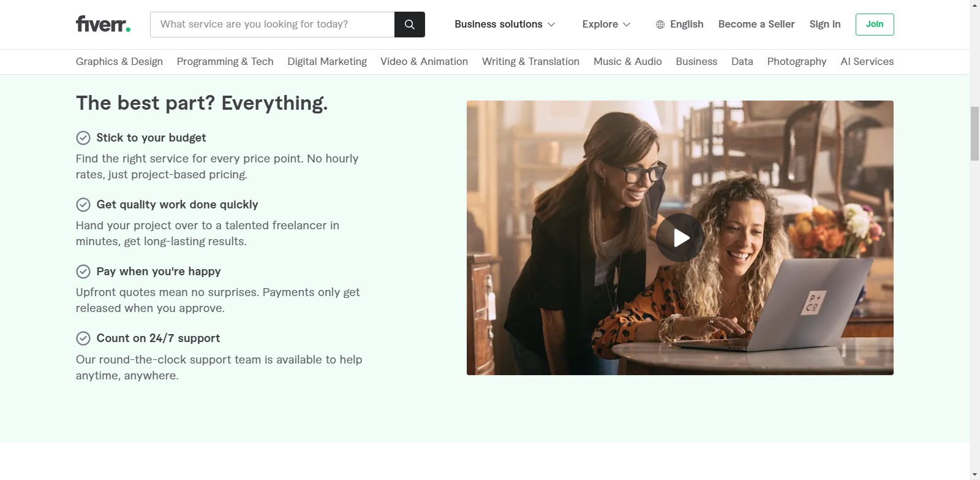This screenshot has height=480, width=980.
Task: Select the Programming & Tech category
Action: pos(225,62)
